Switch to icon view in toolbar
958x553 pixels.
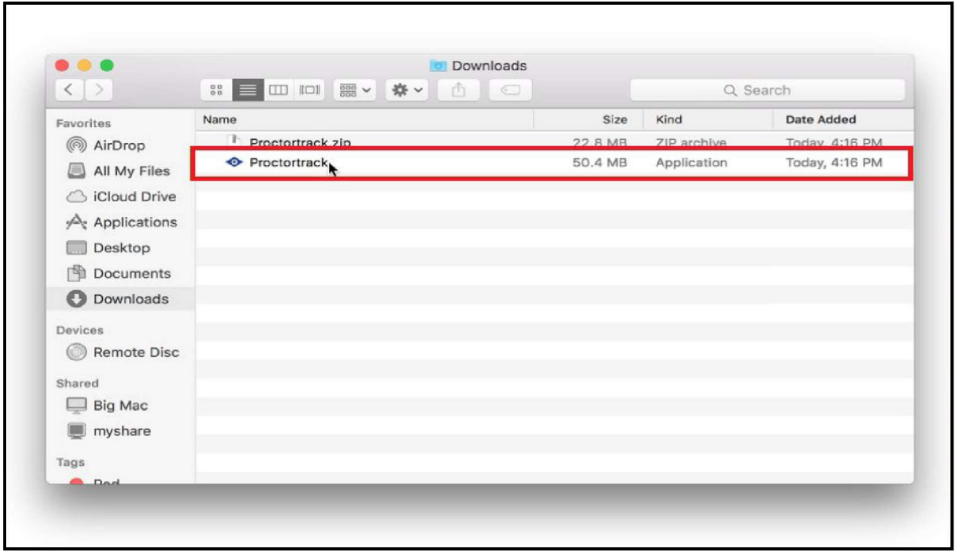[216, 90]
